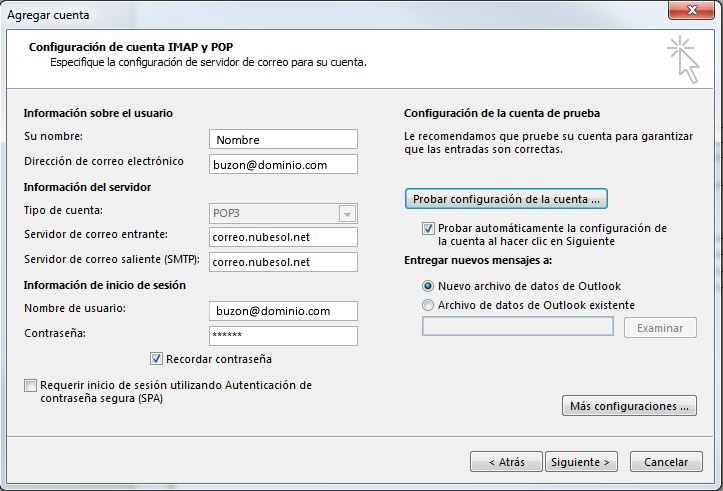The height and width of the screenshot is (491, 723).
Task: Click the cursor wizard icon in header
Action: [683, 59]
